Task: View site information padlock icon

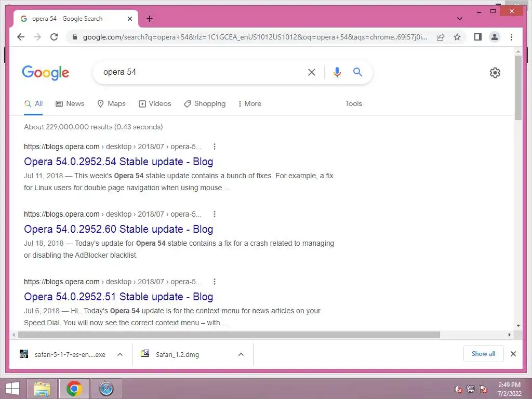Action: pyautogui.click(x=75, y=37)
